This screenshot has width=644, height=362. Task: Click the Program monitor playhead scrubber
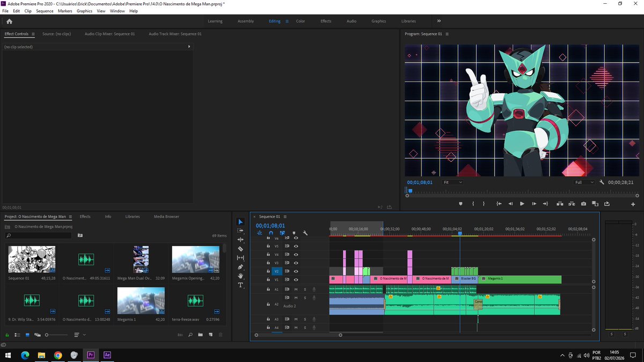pyautogui.click(x=410, y=190)
